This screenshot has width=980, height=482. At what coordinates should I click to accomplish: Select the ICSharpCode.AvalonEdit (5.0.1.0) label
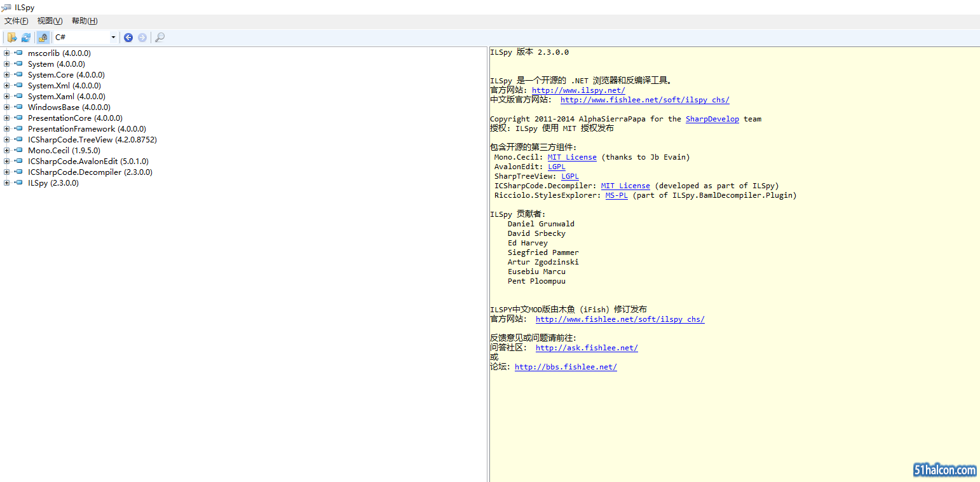coord(88,162)
